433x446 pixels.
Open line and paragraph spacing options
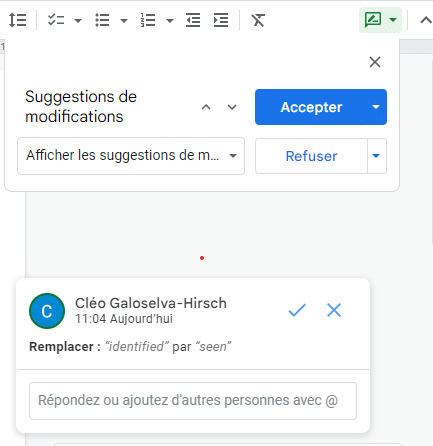coord(17,20)
